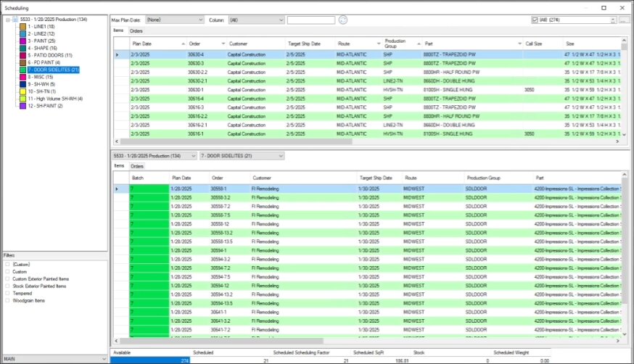Select the 5 - PATIO DOORS (11) node
This screenshot has height=364, width=634.
[x=50, y=55]
